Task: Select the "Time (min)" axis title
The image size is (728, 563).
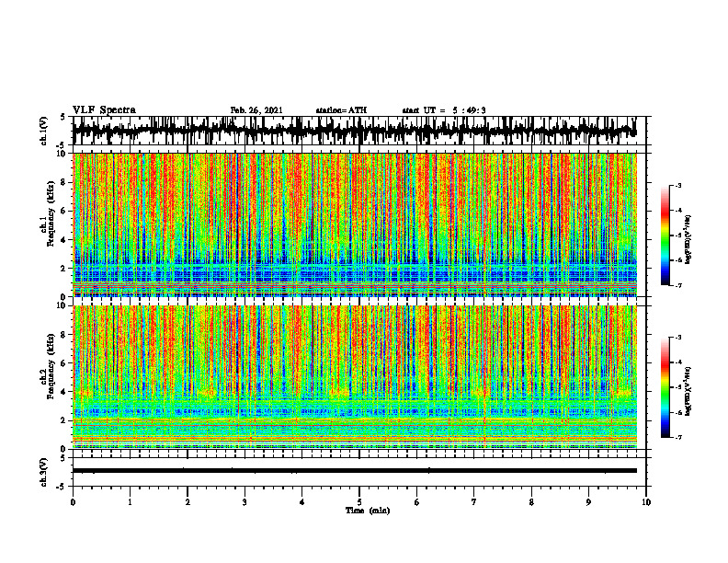Action: click(x=368, y=511)
